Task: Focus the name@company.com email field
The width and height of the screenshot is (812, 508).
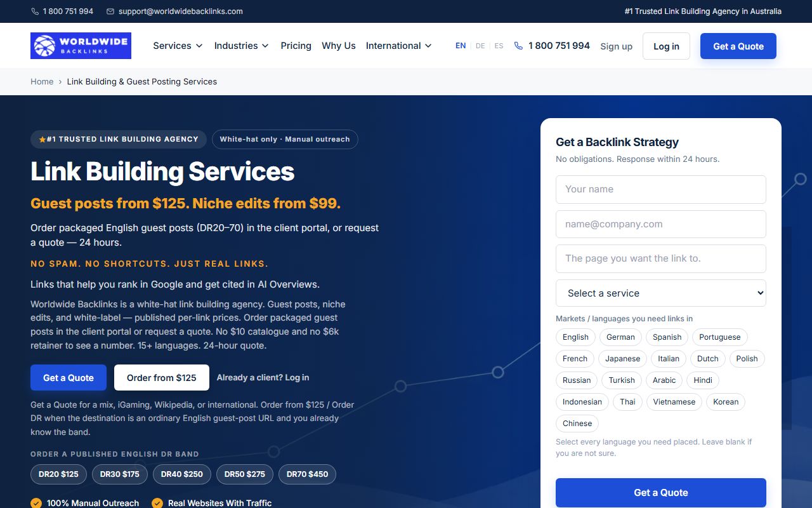Action: point(661,224)
